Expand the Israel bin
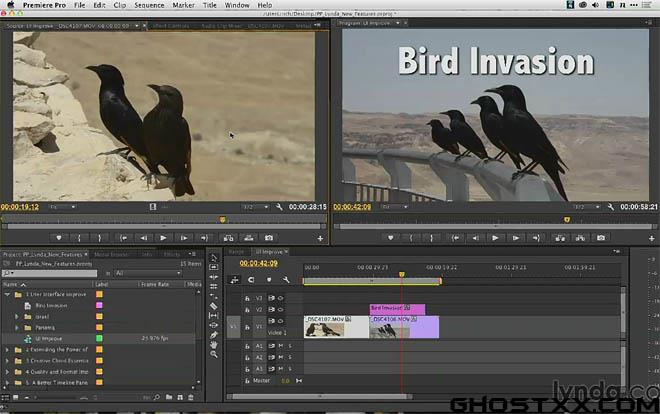This screenshot has height=414, width=660. [17, 316]
